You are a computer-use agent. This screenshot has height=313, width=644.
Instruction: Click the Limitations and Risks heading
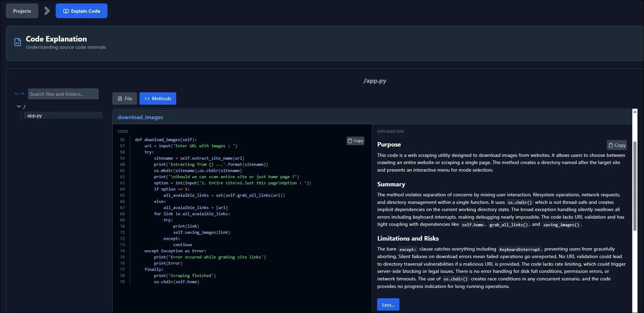pos(408,239)
